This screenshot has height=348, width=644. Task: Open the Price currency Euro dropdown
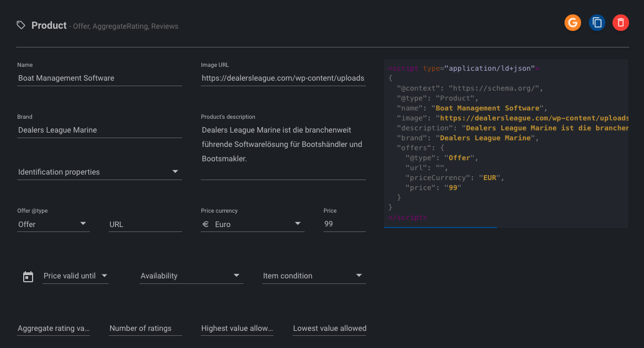coord(252,224)
